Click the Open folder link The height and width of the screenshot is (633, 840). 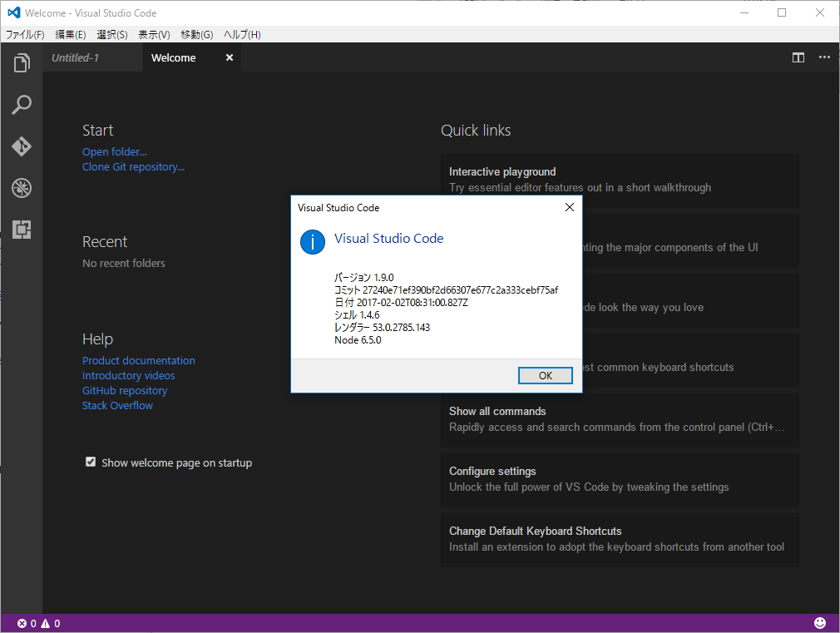click(x=114, y=151)
